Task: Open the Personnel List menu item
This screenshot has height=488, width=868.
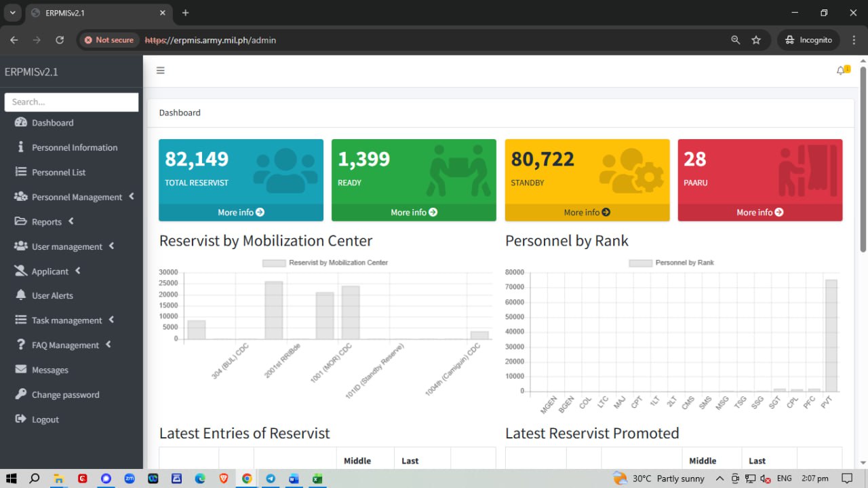Action: [58, 172]
